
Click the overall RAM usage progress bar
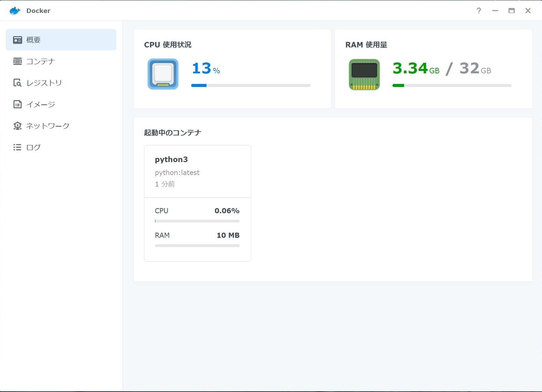[452, 85]
